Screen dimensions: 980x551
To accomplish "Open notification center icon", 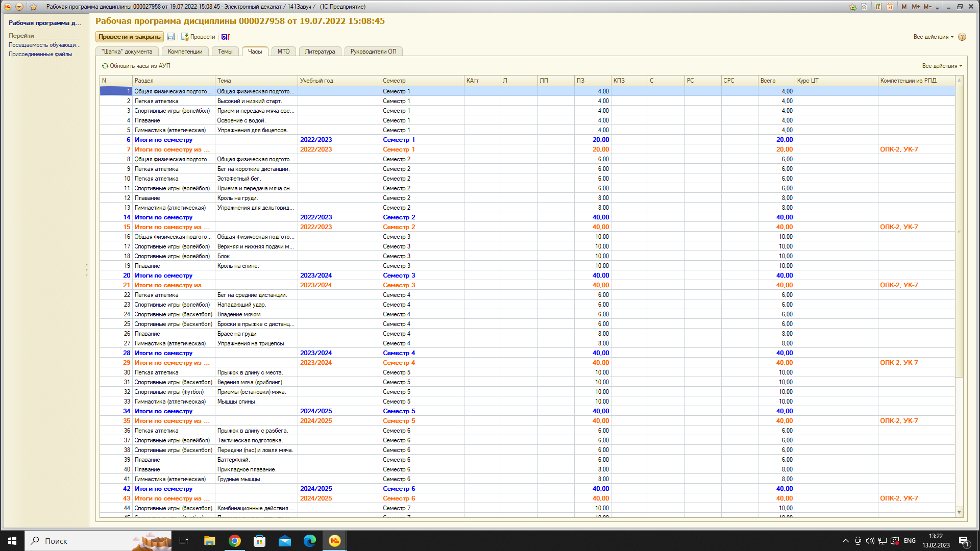I will (x=964, y=541).
